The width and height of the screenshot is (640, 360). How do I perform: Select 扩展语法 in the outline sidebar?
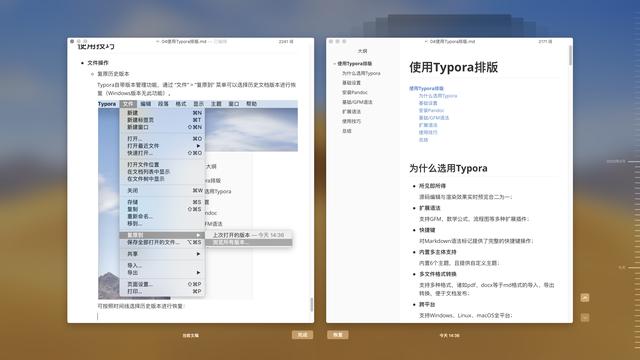click(351, 112)
